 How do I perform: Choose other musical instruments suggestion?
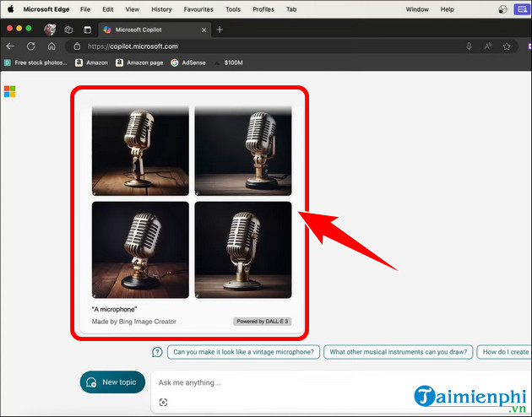(399, 352)
